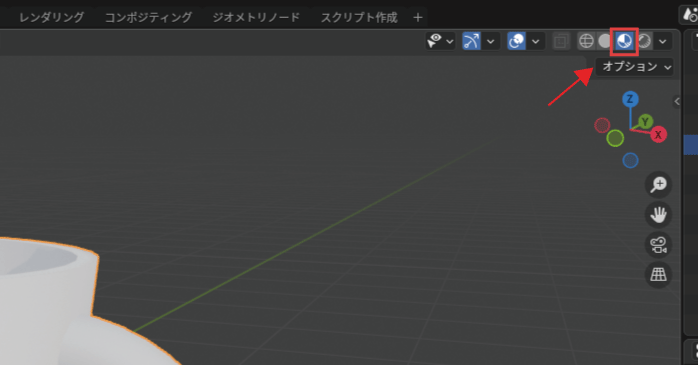Expand the gizmo settings dropdown arrow
Screen dimensions: 698x365
point(491,41)
